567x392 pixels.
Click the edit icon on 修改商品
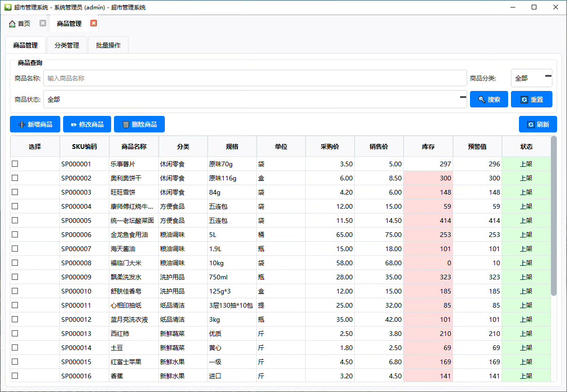point(73,124)
